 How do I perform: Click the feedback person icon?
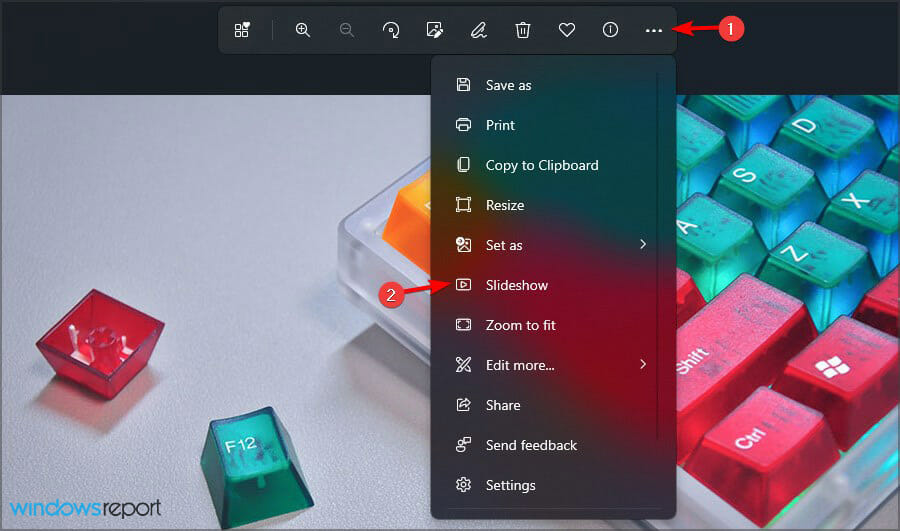coord(463,445)
